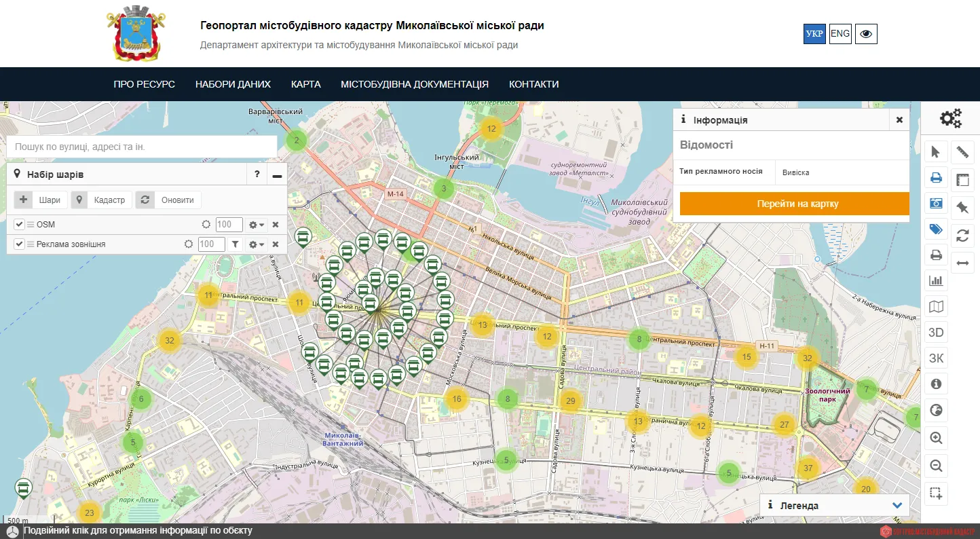Select the horizontal double-arrow tool
This screenshot has width=980, height=539.
[962, 263]
